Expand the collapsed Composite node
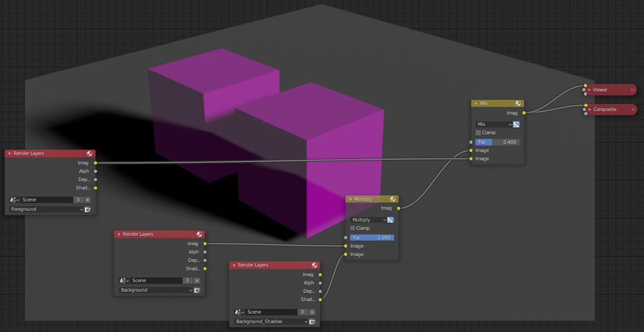Viewport: 644px width, 332px height. point(589,109)
